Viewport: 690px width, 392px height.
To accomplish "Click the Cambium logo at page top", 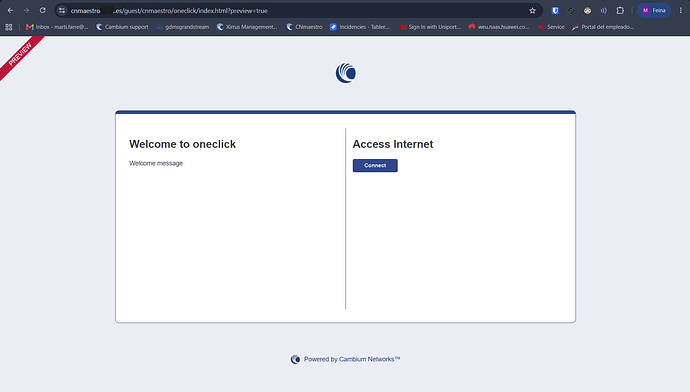I will coord(346,73).
